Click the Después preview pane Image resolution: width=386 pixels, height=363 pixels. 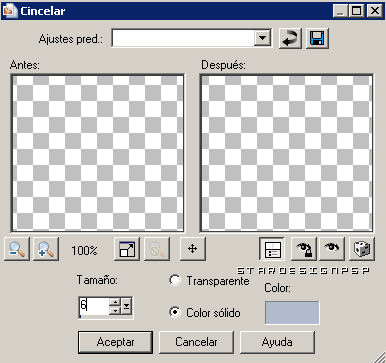pos(286,153)
